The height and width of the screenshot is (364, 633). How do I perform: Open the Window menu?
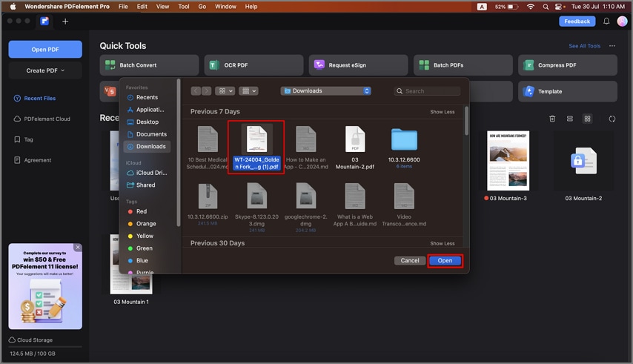tap(225, 7)
